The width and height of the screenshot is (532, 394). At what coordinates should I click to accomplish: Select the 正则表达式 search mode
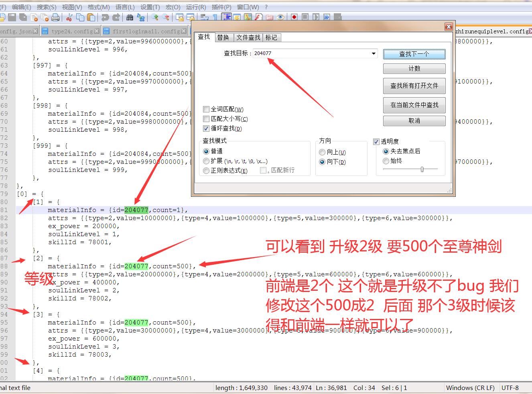[206, 171]
